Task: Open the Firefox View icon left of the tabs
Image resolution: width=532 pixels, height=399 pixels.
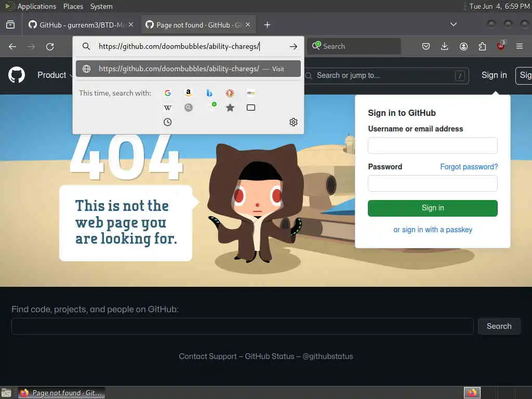Action: (10, 25)
